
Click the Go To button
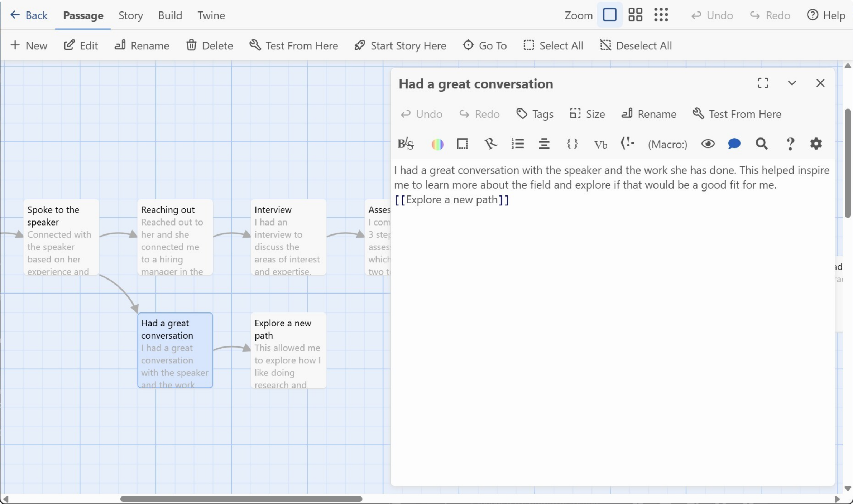click(484, 45)
